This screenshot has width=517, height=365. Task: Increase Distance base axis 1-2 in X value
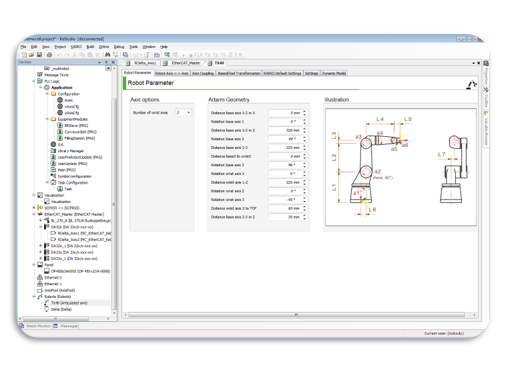coord(304,111)
